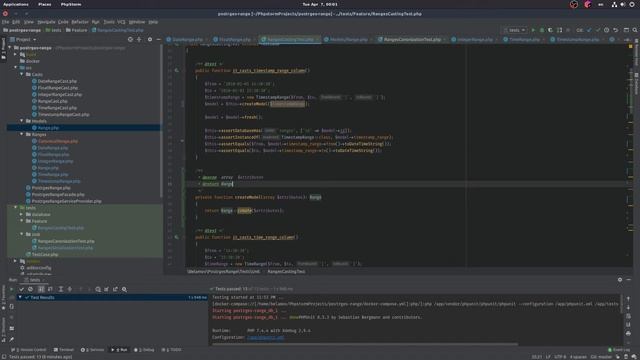Click collapse all icon in test results toolbar
This screenshot has height=360, width=640.
70,289
